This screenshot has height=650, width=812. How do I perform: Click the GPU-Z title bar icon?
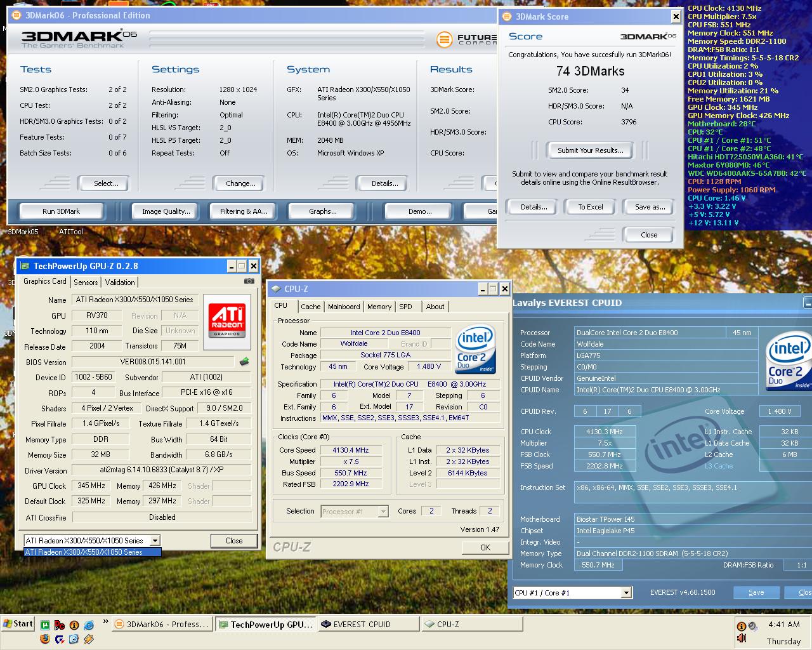coord(25,266)
